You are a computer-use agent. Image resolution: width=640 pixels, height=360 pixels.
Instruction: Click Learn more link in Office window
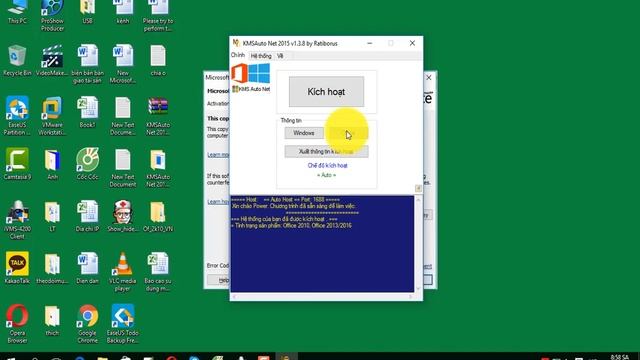point(218,155)
